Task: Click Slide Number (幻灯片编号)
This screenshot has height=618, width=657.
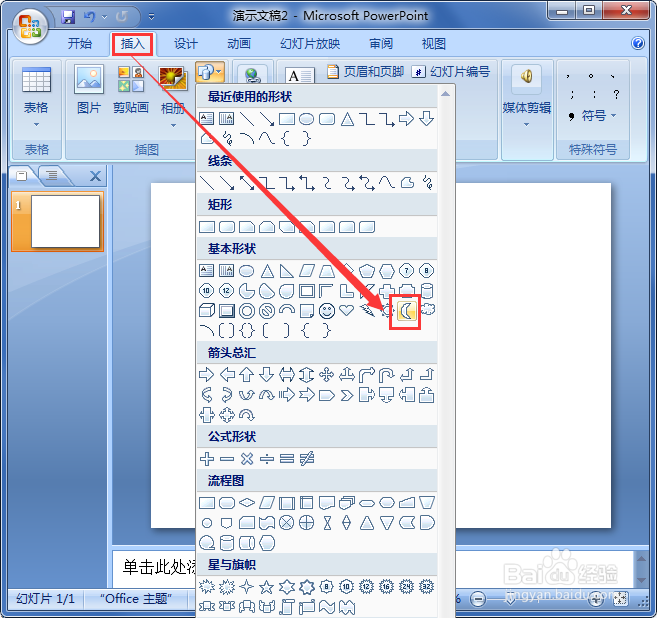Action: click(451, 72)
